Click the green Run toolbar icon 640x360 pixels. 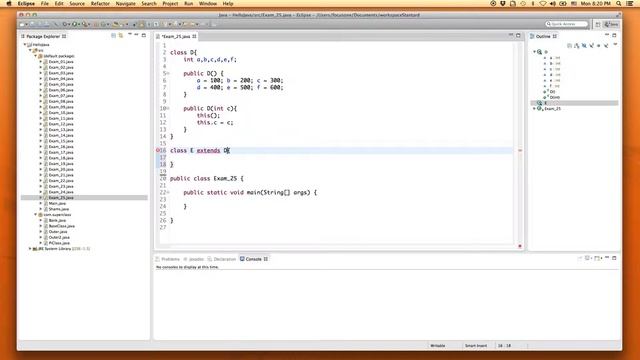click(75, 24)
